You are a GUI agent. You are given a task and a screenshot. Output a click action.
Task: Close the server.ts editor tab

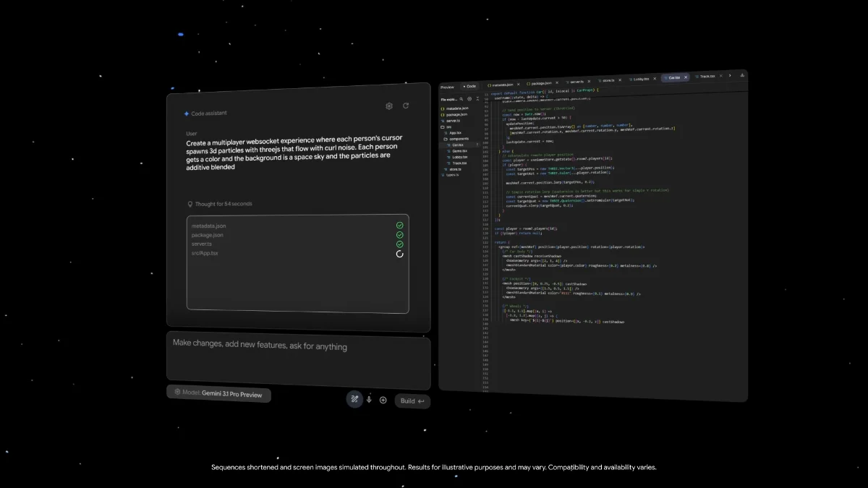(589, 81)
